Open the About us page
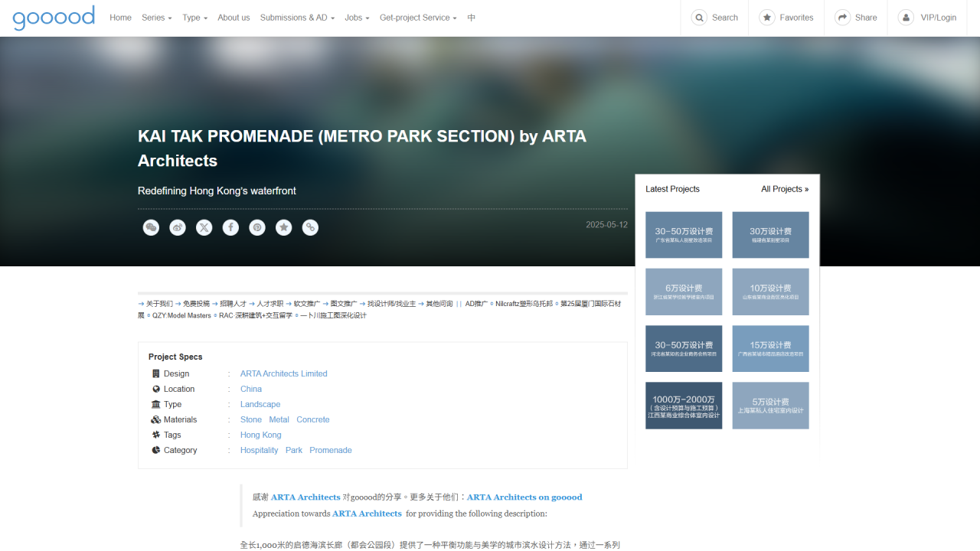Viewport: 980px width, 551px height. [x=234, y=18]
